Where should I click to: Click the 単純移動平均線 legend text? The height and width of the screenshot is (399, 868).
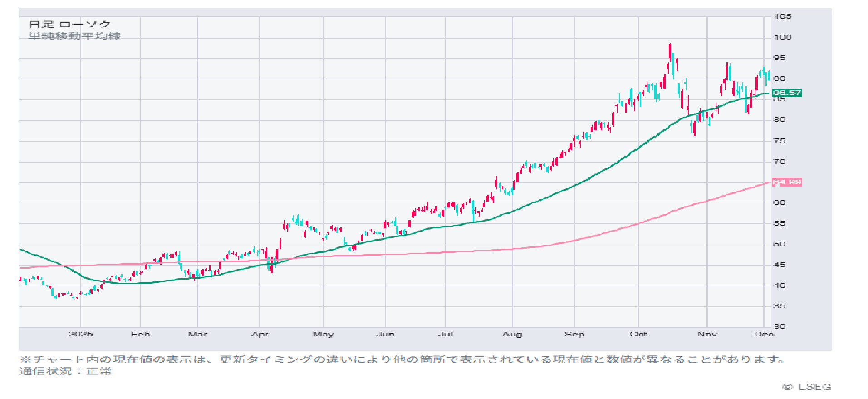(x=75, y=36)
